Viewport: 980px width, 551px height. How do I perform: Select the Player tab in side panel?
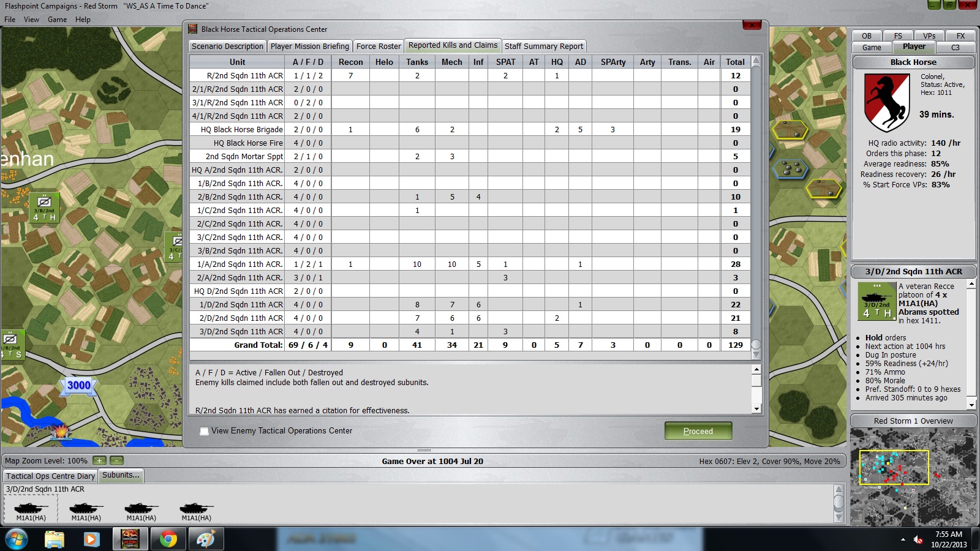click(914, 47)
